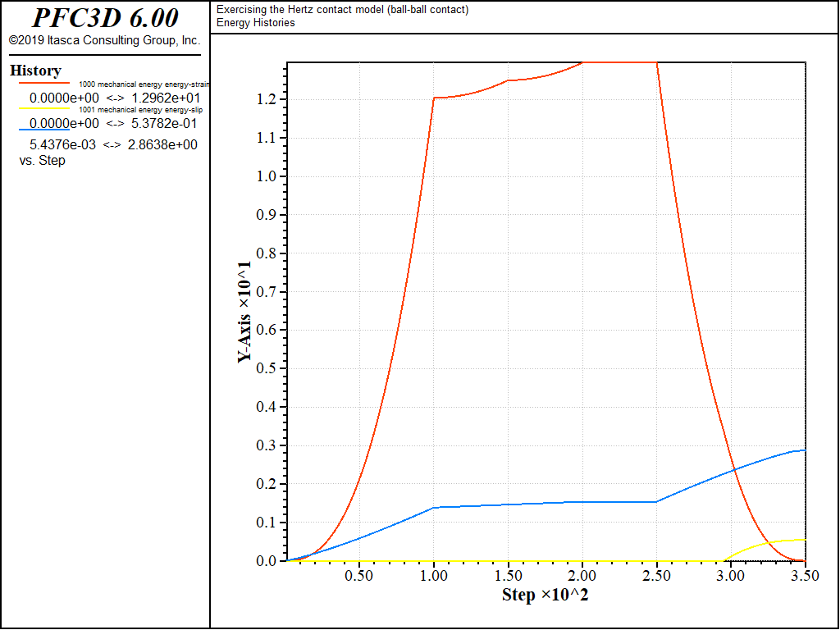The height and width of the screenshot is (630, 840).
Task: Click the Itasca Consulting Group copyright line
Action: pyautogui.click(x=104, y=40)
